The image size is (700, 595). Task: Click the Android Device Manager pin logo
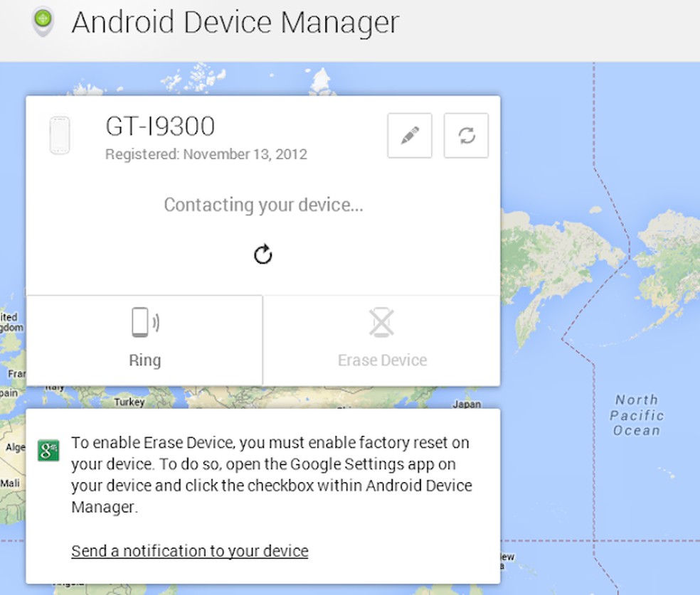(41, 22)
